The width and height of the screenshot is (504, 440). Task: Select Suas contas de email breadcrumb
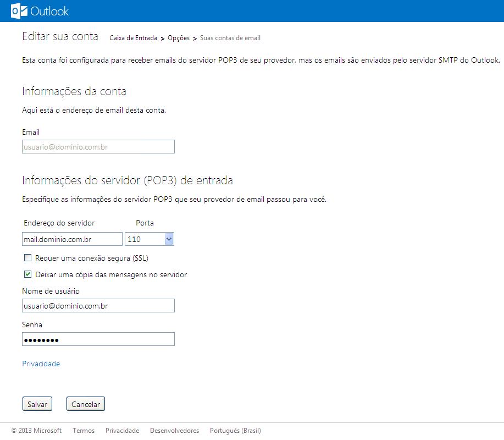(230, 38)
